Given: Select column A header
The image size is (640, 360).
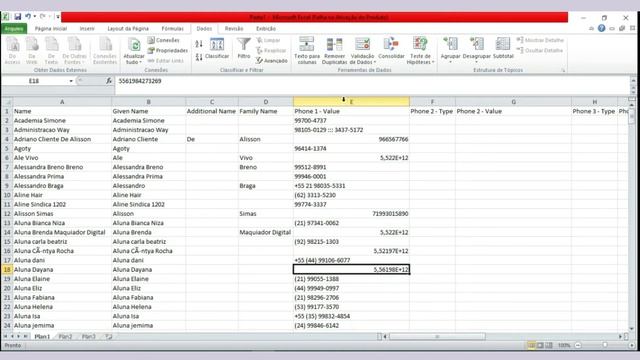Looking at the screenshot, I should 62,102.
